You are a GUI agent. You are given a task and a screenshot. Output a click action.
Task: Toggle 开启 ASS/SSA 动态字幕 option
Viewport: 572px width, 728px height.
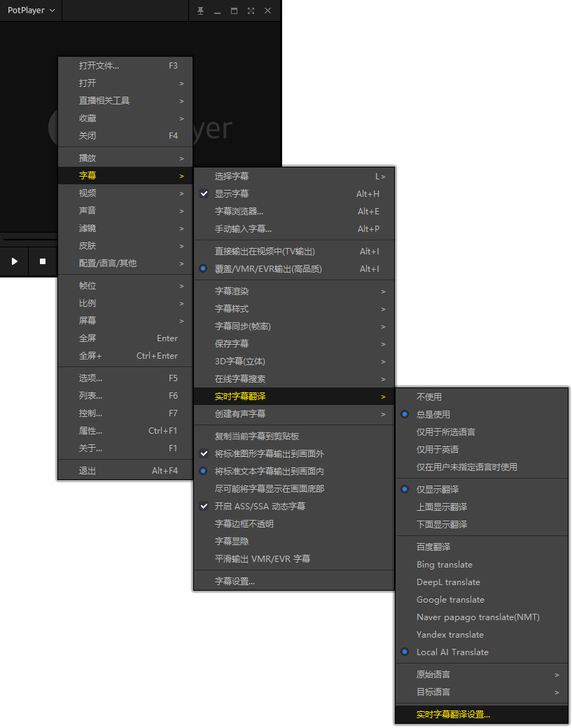[x=294, y=506]
